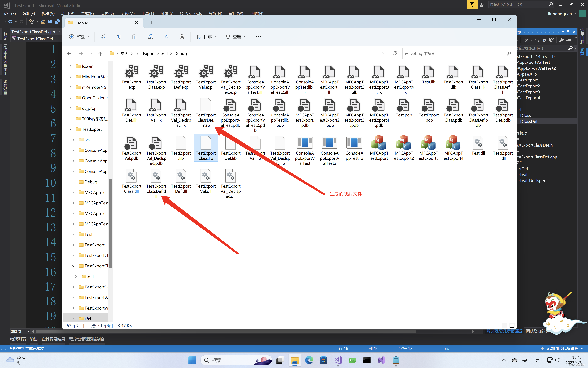The image size is (588, 368).
Task: Pin the Solution Explorer panel
Action: [568, 32]
